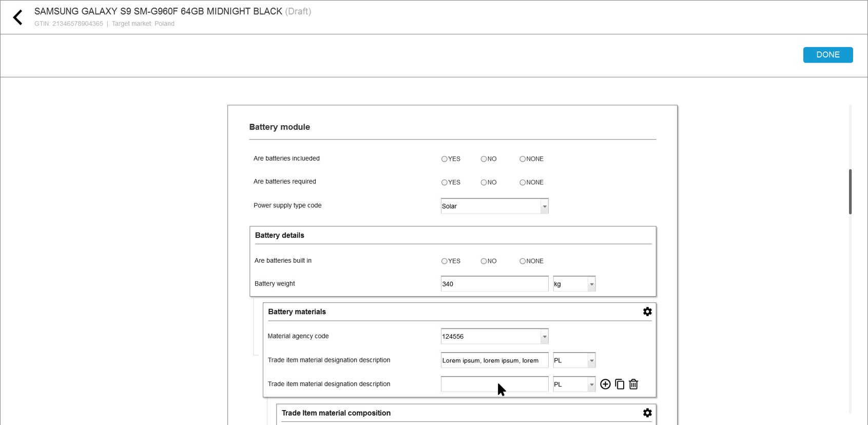Duplicate the material designation description row

point(620,384)
